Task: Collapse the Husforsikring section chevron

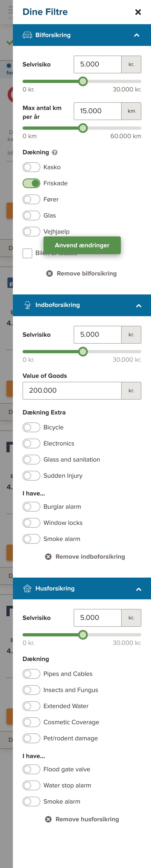Action: click(138, 589)
